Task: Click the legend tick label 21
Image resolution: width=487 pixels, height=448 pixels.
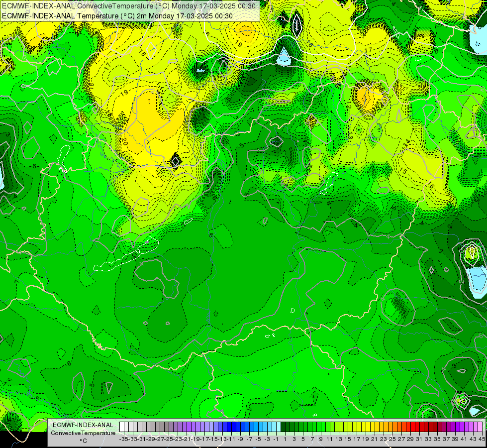Action: pos(375,439)
